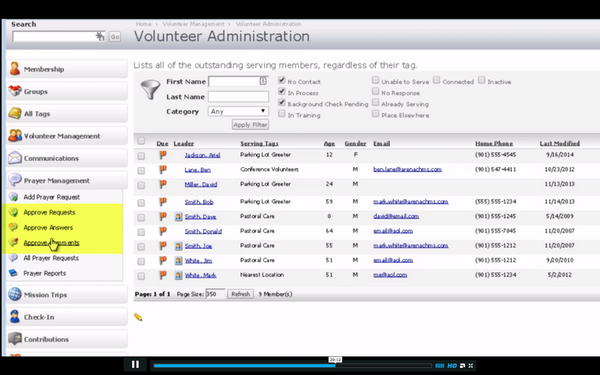Screen dimensions: 600x375
Task: Open the Membership module icon
Action: (15, 68)
